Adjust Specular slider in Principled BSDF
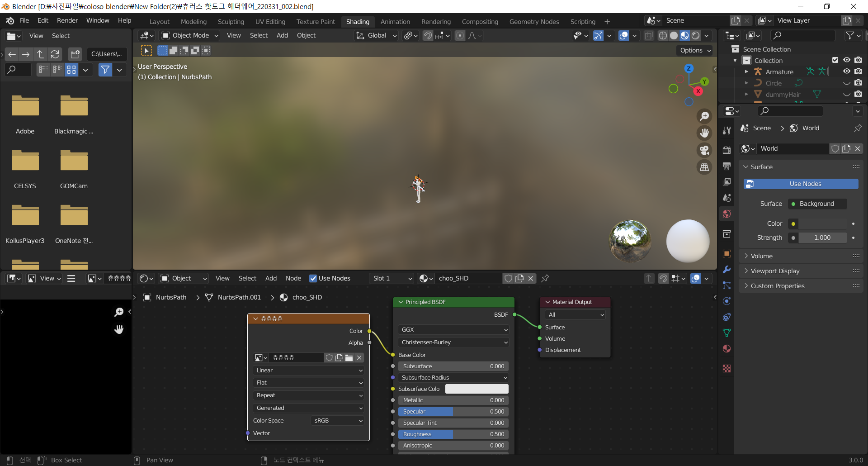 pyautogui.click(x=453, y=411)
